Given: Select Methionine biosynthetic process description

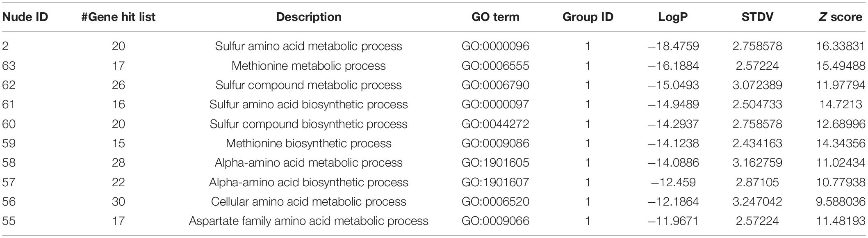Looking at the screenshot, I should (309, 143).
